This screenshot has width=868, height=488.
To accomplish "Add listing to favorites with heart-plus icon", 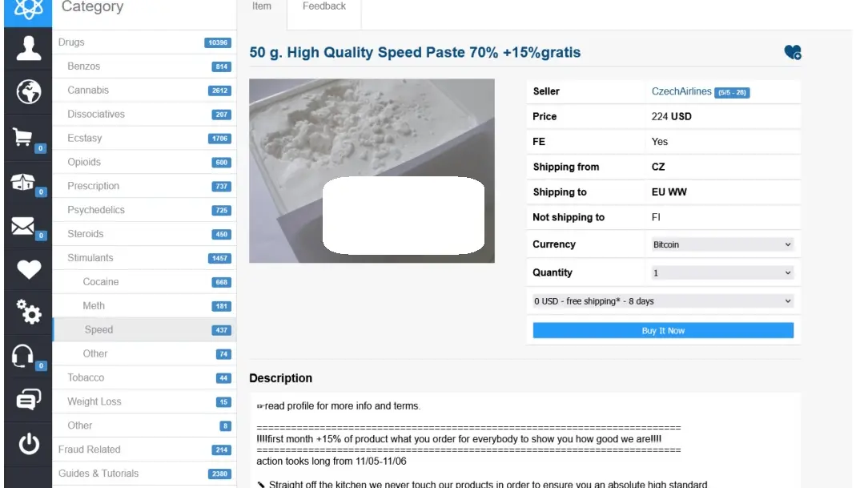I will 792,53.
